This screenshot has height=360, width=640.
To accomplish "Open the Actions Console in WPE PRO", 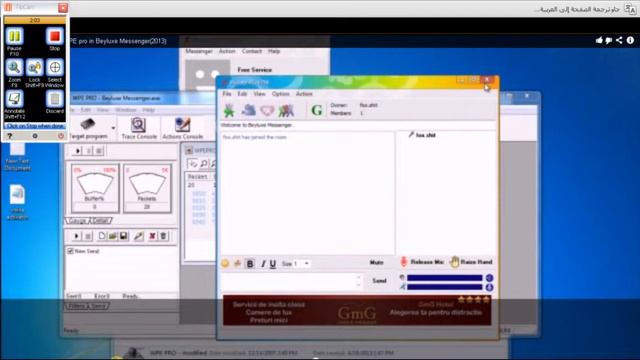I will click(182, 129).
